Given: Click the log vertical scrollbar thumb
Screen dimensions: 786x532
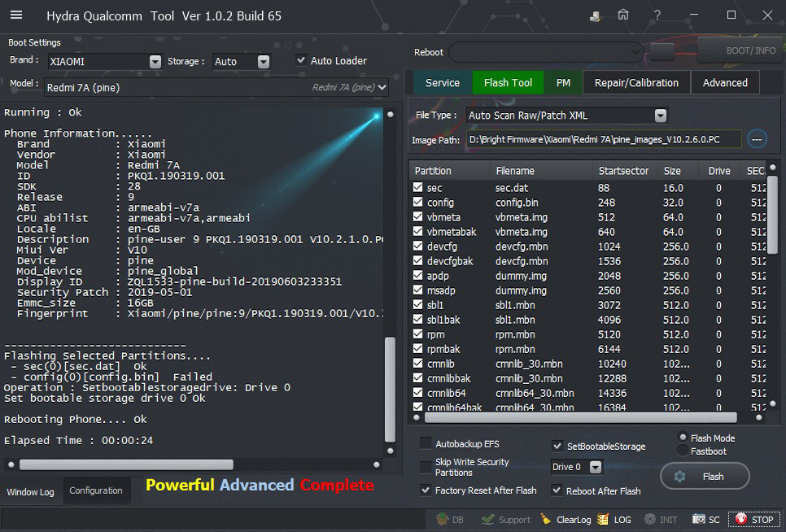Looking at the screenshot, I should coord(390,389).
